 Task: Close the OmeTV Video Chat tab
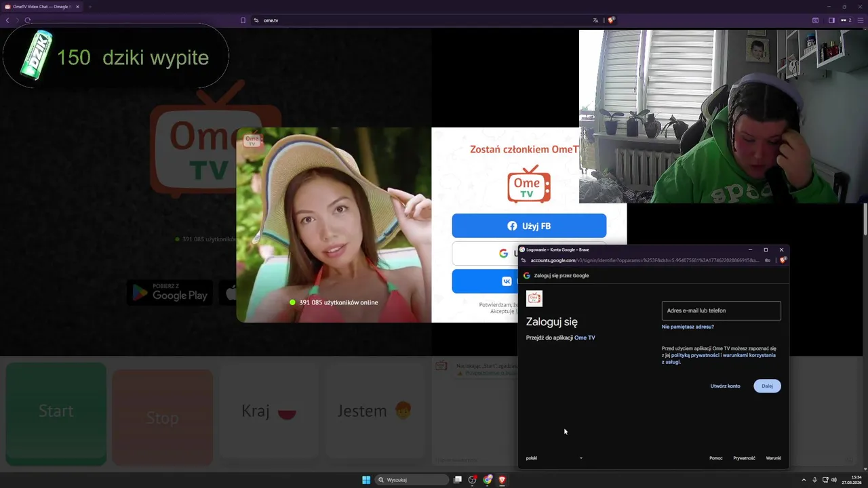[77, 7]
